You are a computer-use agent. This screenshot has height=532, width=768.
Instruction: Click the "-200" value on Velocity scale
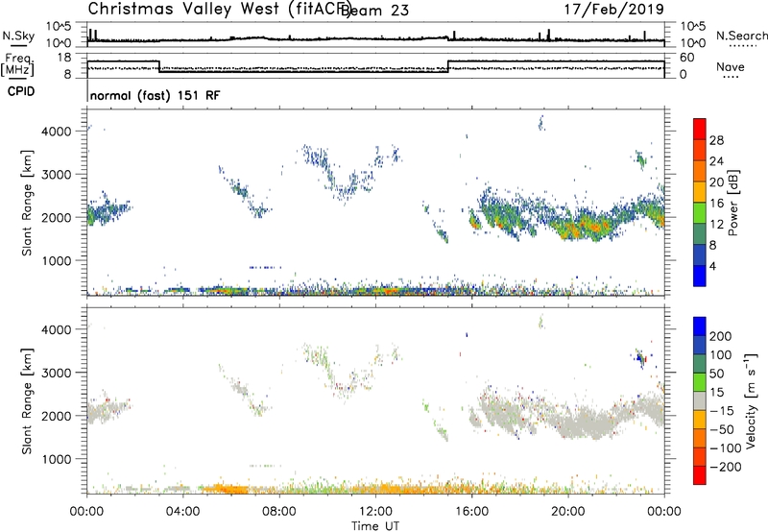725,467
